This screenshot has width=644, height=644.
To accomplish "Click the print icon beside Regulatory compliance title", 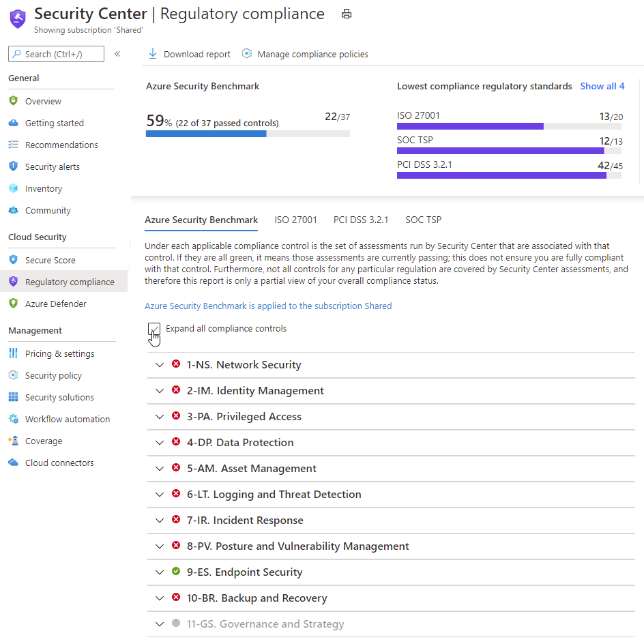I will [x=347, y=14].
